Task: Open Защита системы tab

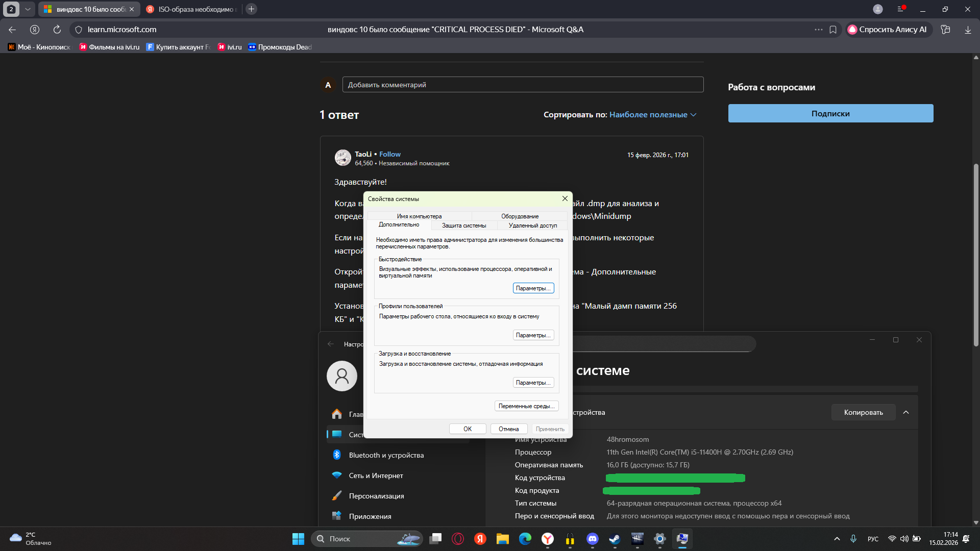Action: 463,226
